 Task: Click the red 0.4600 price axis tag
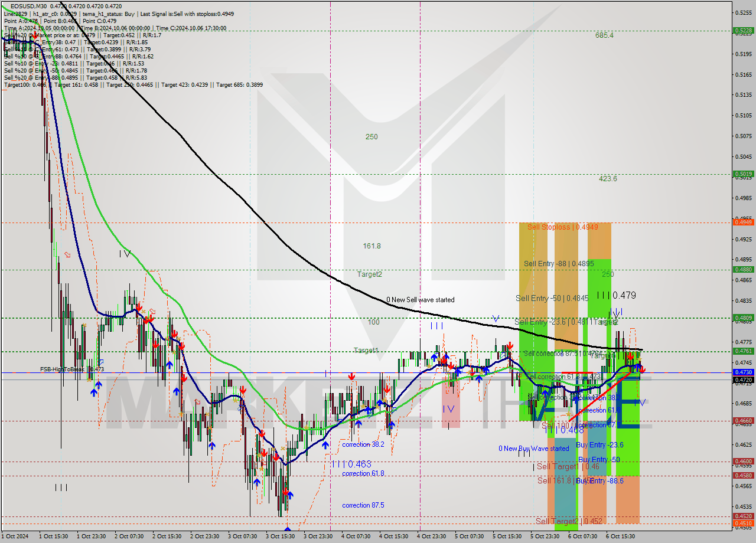click(x=743, y=462)
